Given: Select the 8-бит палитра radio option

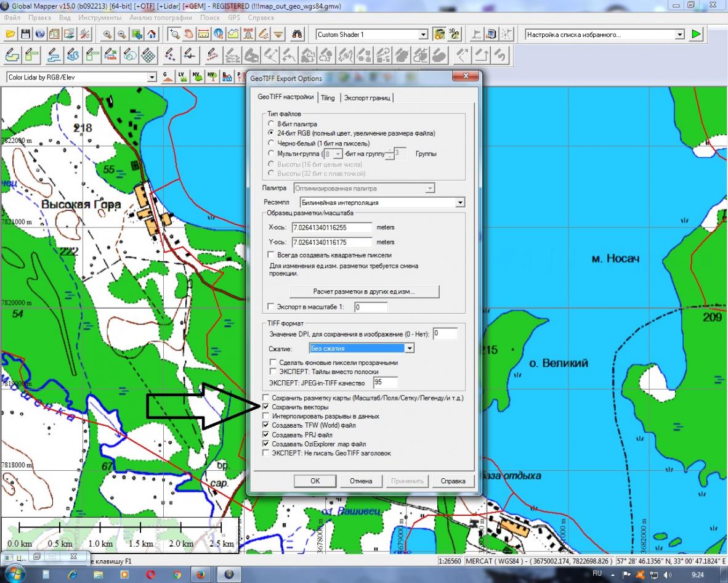Looking at the screenshot, I should click(271, 124).
